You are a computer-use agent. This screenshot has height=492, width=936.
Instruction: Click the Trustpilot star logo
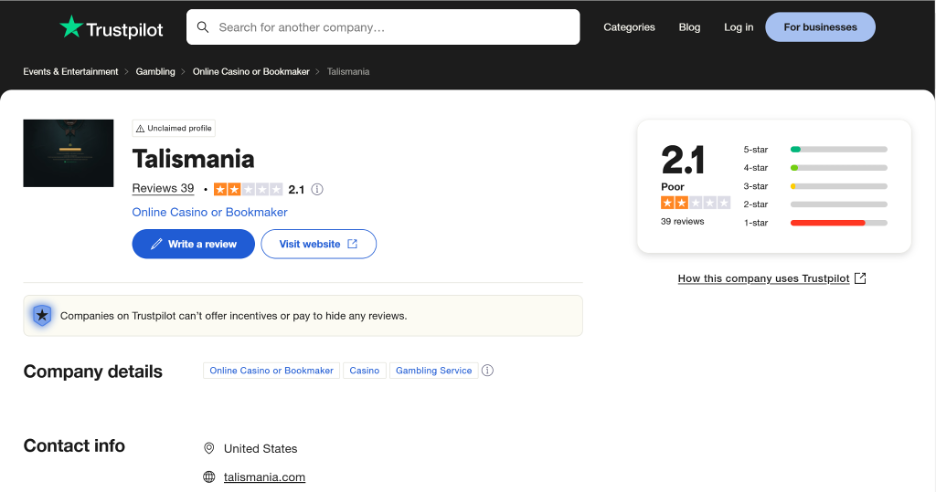(71, 27)
